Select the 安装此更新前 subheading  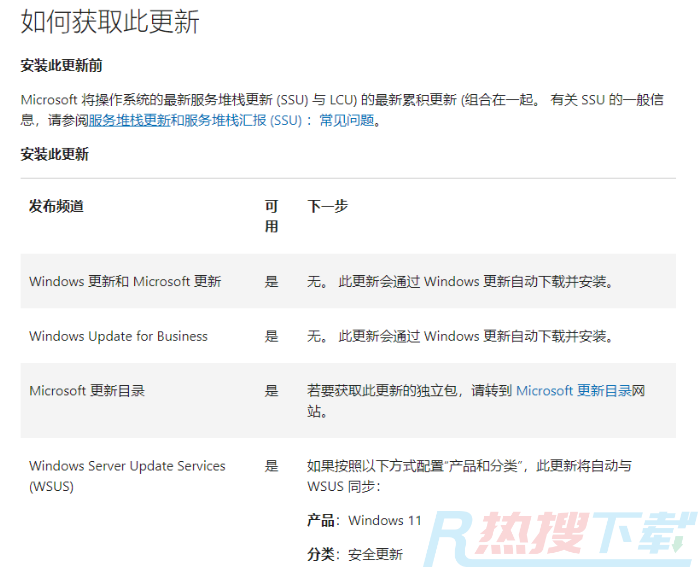[x=61, y=65]
